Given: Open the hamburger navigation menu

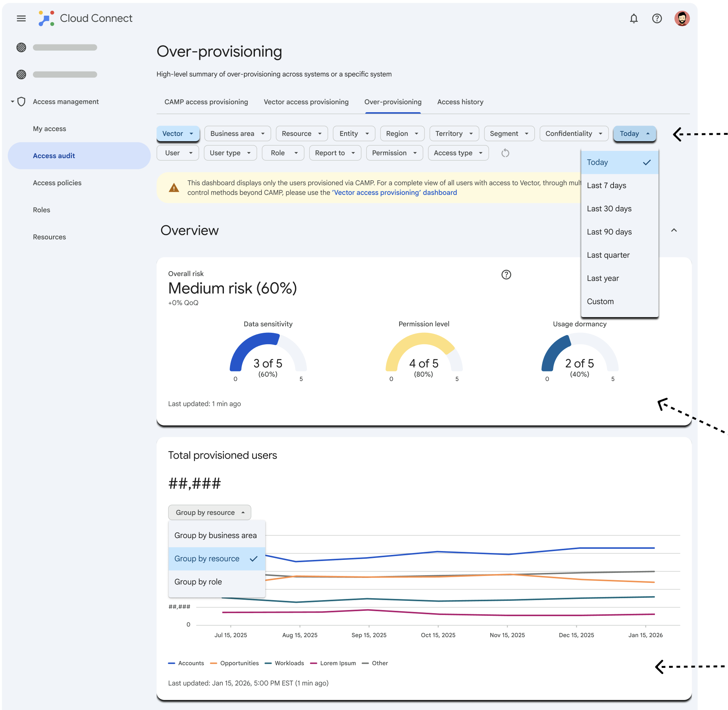Looking at the screenshot, I should coord(21,18).
